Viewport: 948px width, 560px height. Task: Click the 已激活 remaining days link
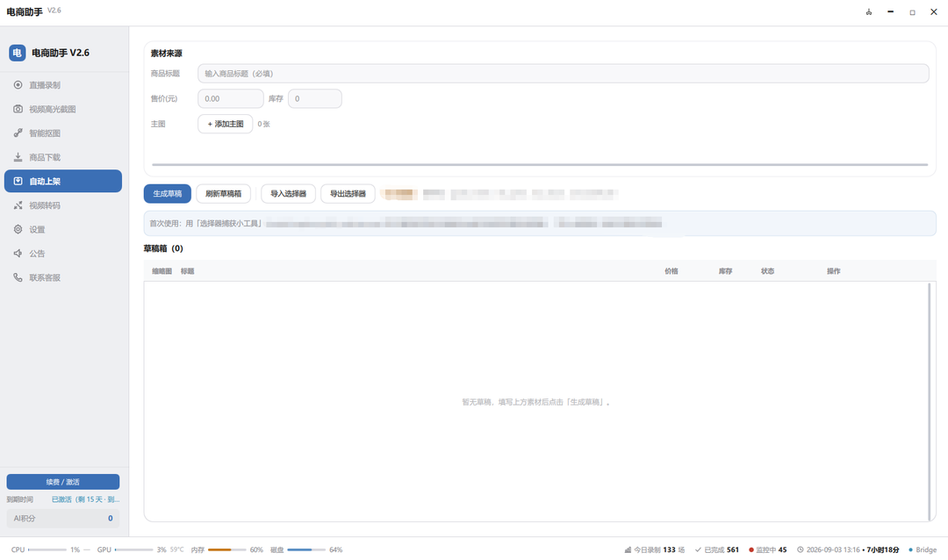point(85,499)
